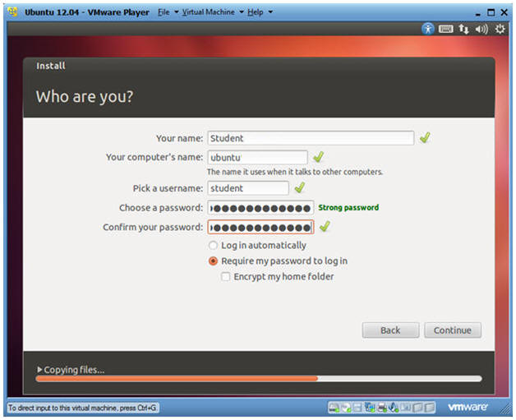Click the checkmark beside Confirm your password
This screenshot has width=516, height=420.
point(325,227)
